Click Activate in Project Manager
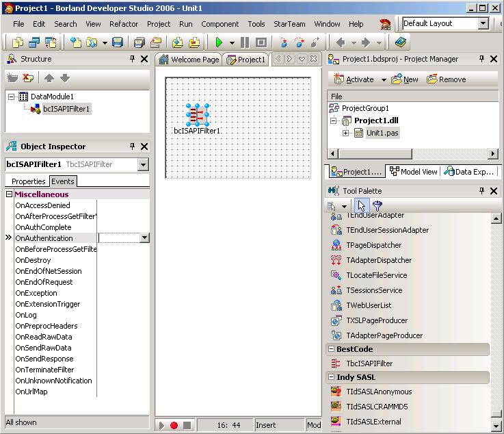The height and width of the screenshot is (434, 504). click(354, 79)
